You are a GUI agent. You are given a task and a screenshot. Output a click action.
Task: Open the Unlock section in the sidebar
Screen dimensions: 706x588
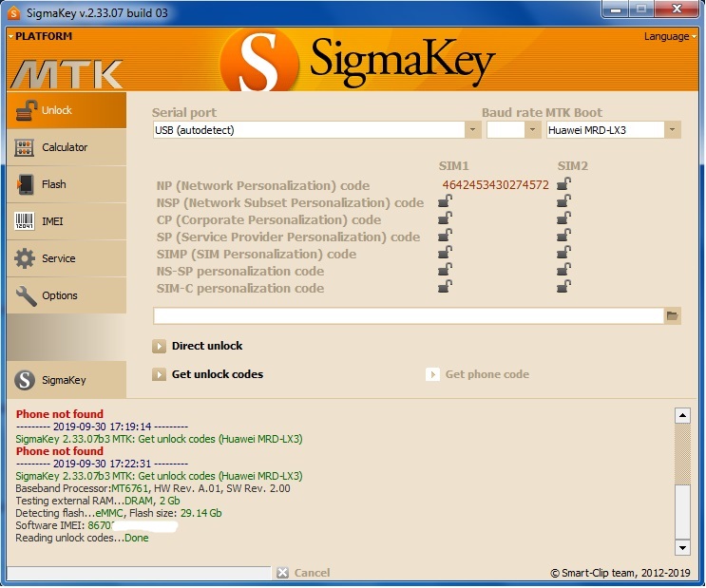coord(67,110)
